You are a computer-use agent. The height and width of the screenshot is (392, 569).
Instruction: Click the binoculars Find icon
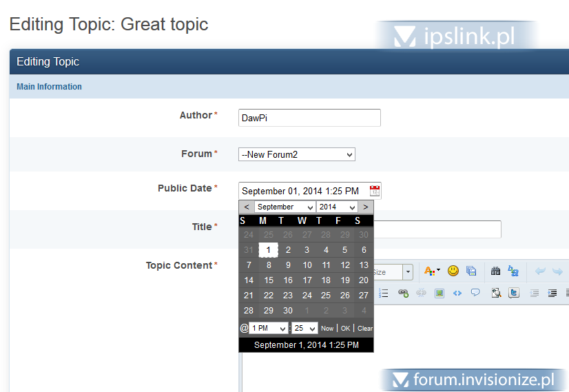495,271
